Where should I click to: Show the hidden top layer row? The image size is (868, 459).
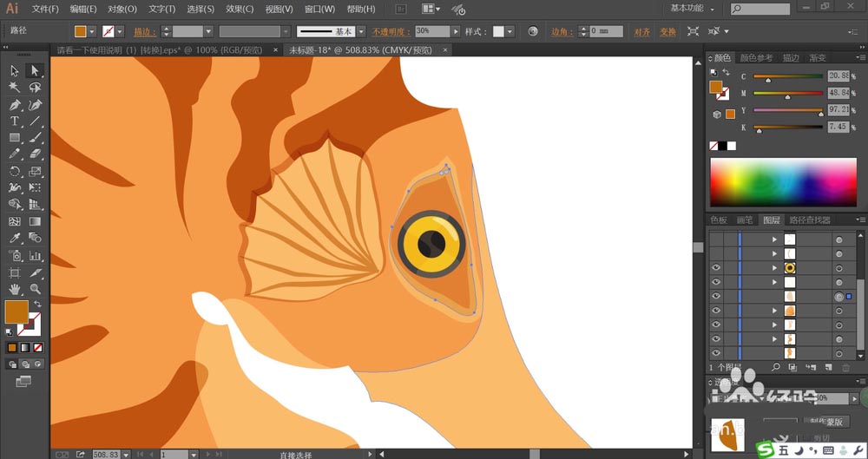[x=716, y=239]
